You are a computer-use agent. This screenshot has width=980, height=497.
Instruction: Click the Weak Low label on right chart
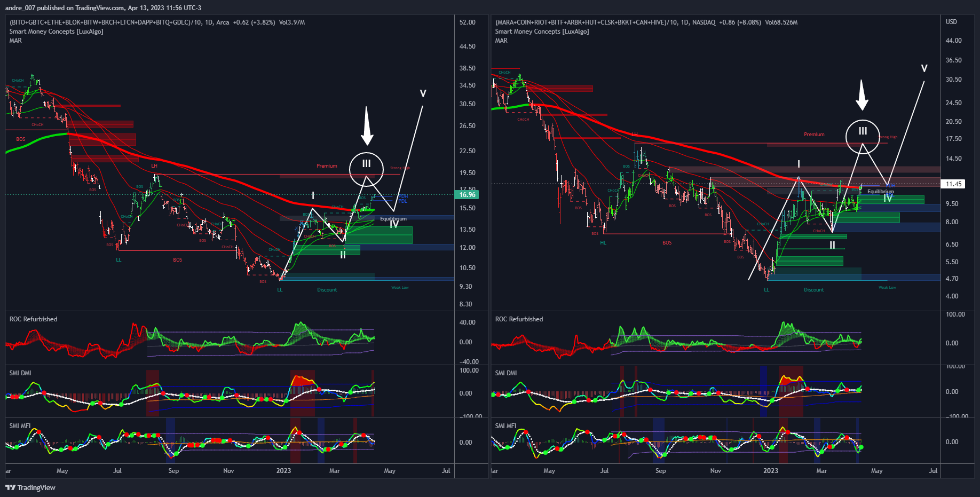[887, 288]
